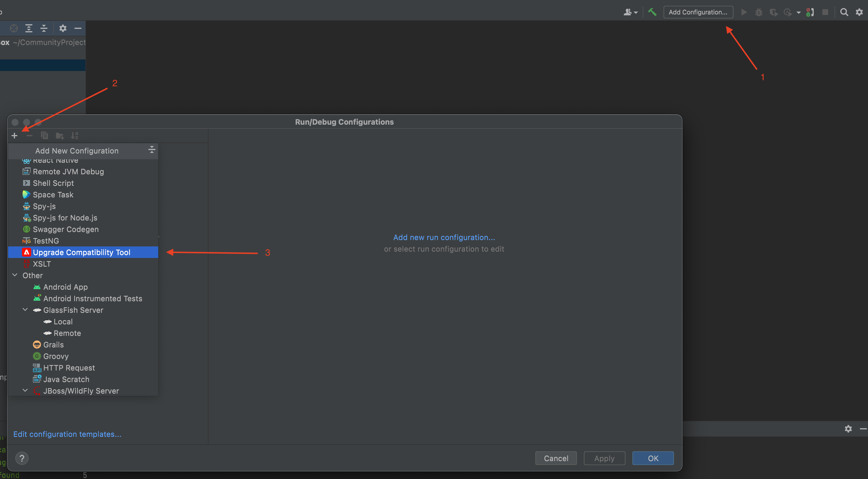Click collapse icon in Add New Configuration header

(x=152, y=150)
